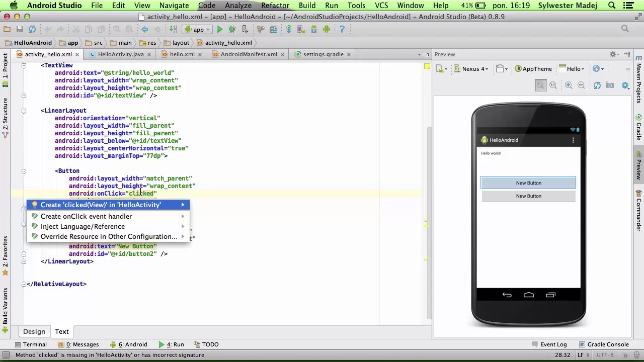The image size is (644, 362).
Task: Choose Override Resource in Other Configuration
Action: (x=108, y=236)
